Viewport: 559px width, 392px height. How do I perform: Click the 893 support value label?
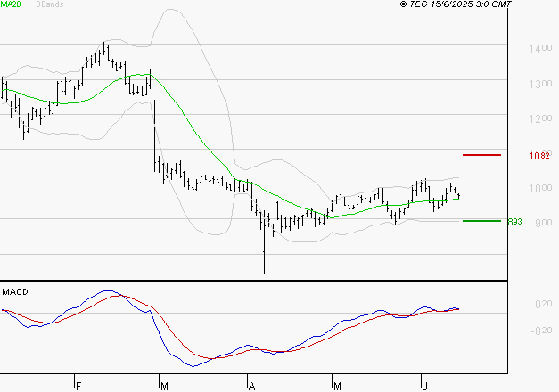pos(514,221)
